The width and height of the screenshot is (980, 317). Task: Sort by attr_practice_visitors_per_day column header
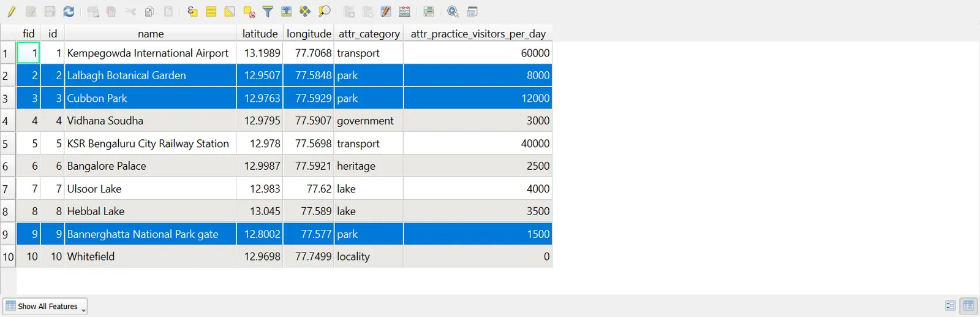point(478,34)
